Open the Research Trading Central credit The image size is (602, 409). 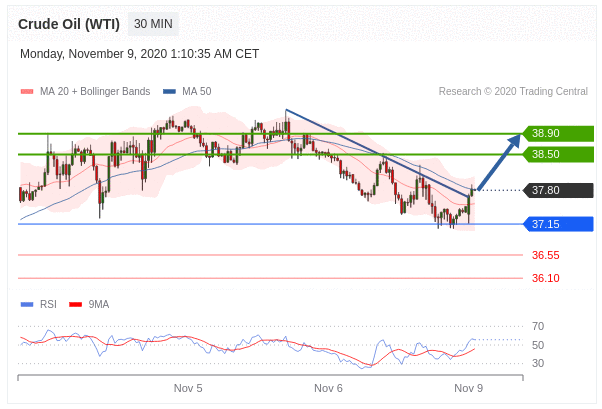[513, 91]
